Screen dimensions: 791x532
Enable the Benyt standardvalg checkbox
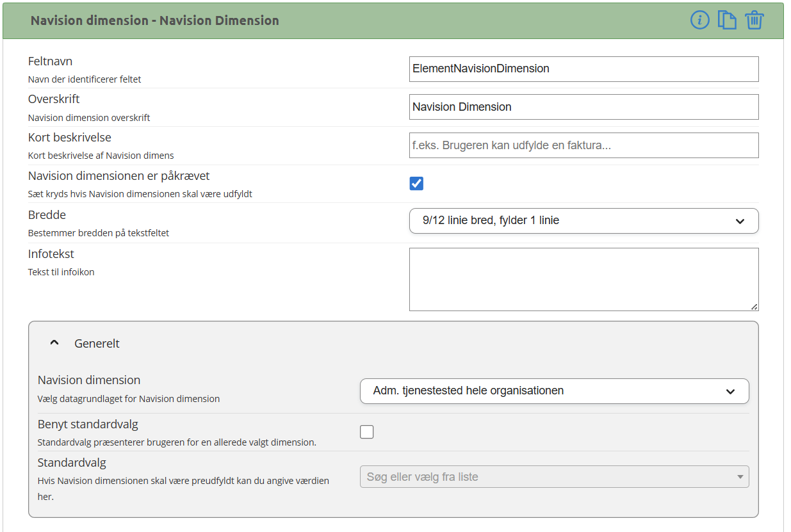click(366, 432)
